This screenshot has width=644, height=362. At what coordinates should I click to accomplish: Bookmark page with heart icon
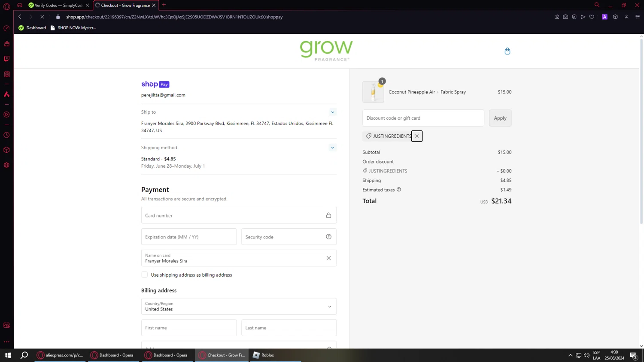coord(592,17)
